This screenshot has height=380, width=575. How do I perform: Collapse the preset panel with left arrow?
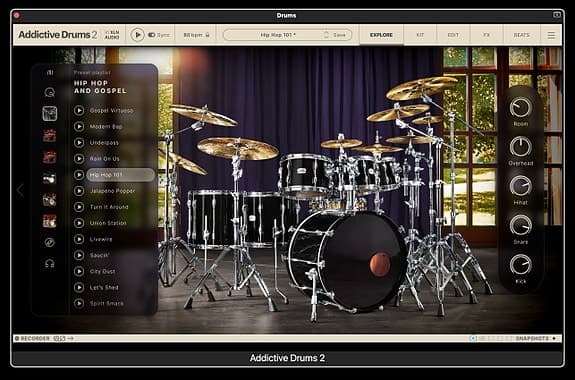click(20, 190)
